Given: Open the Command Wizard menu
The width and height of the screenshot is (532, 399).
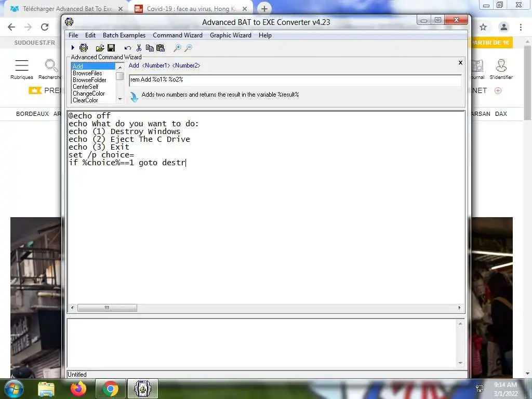Looking at the screenshot, I should [x=178, y=35].
